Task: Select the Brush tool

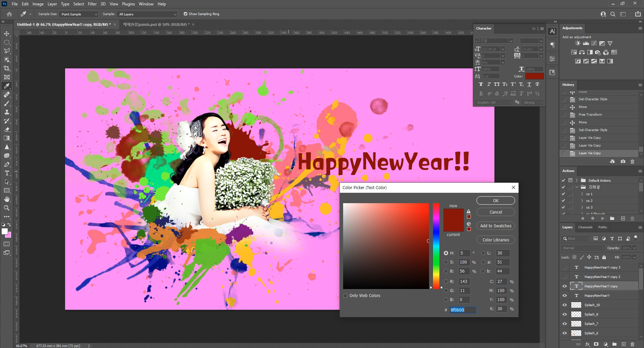Action: [x=7, y=103]
